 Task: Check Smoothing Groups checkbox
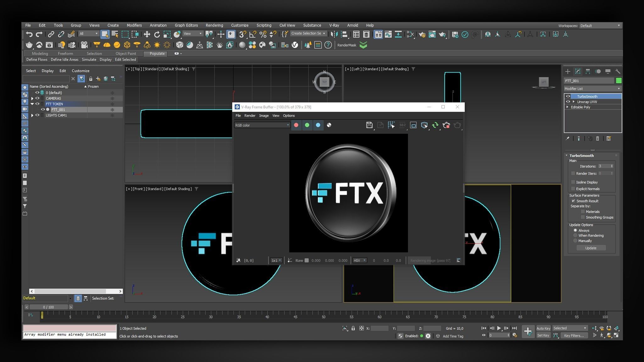(583, 217)
